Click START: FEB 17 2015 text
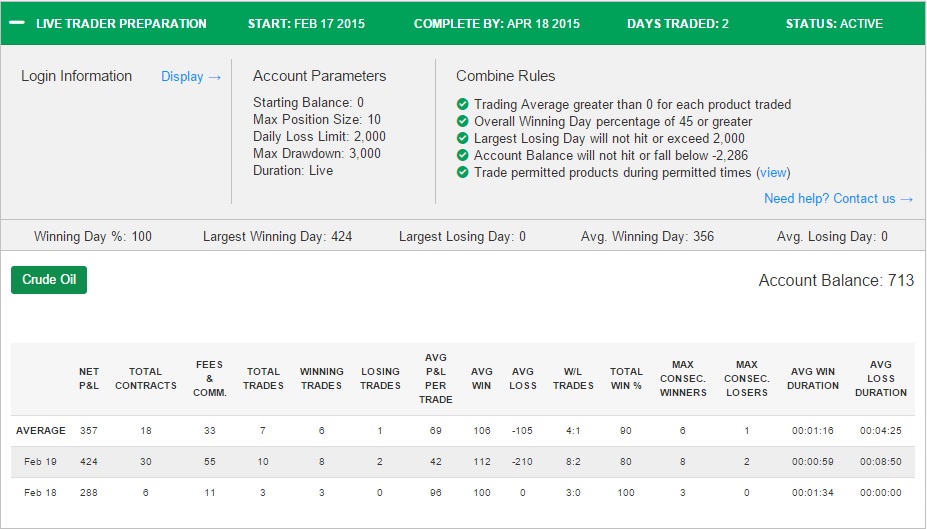The image size is (927, 529). coord(306,24)
